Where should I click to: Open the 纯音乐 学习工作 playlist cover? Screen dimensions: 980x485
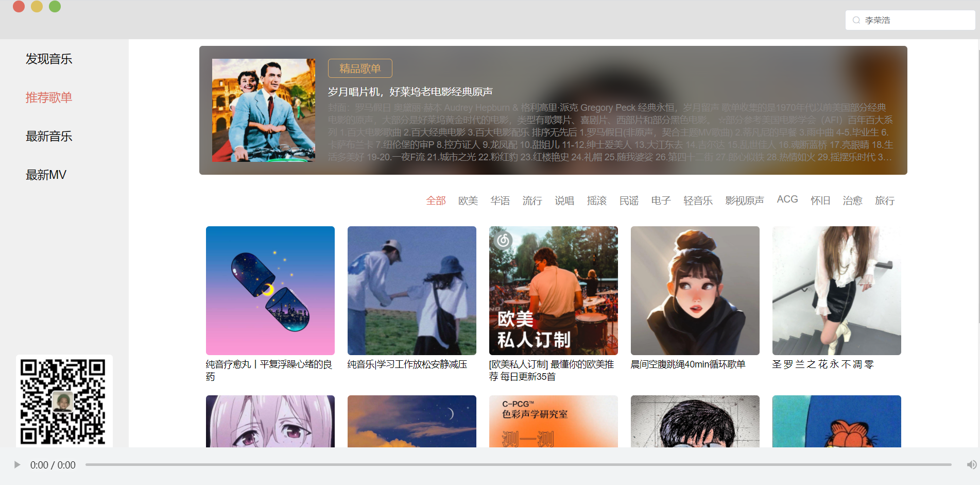point(412,291)
